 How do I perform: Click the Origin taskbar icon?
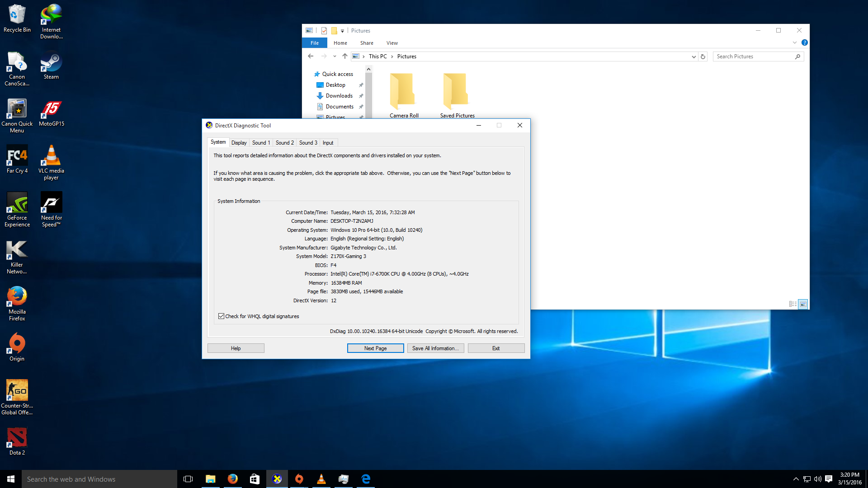point(299,479)
